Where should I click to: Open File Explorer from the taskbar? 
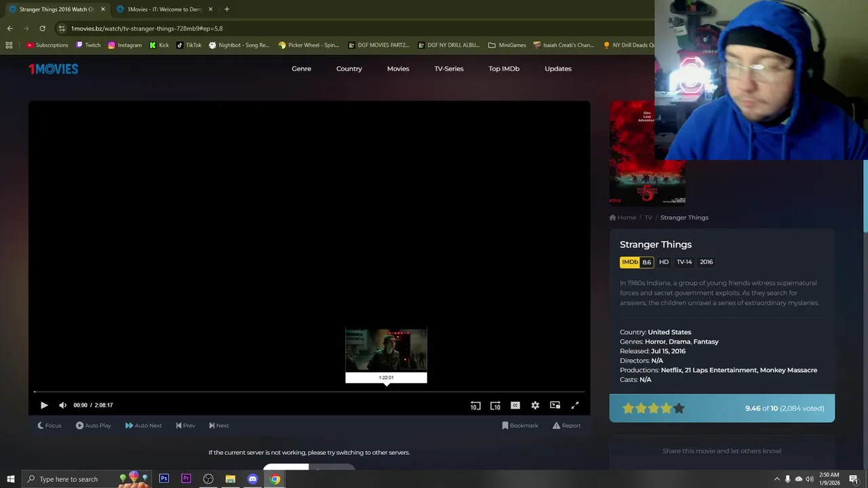(x=231, y=479)
